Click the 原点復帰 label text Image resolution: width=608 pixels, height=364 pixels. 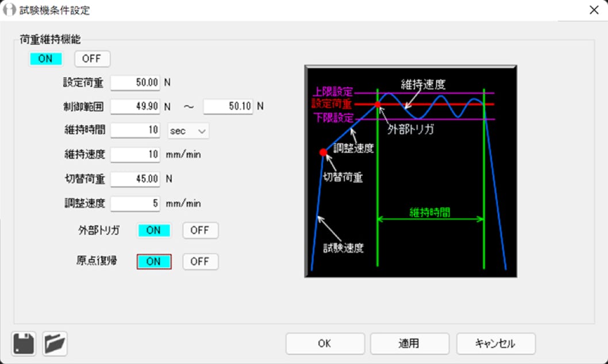coord(97,261)
